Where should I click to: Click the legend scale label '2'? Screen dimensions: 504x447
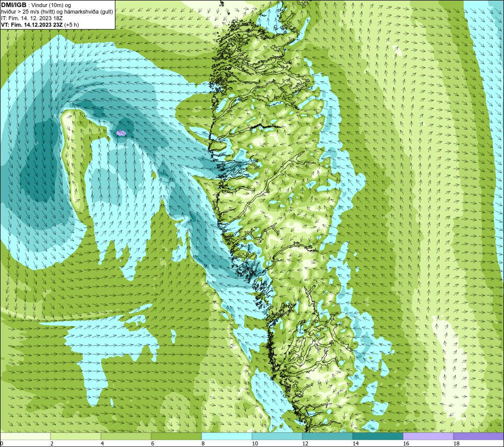click(52, 443)
